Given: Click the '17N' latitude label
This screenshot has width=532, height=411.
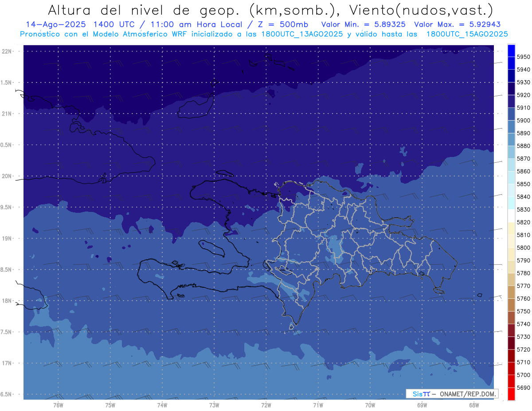Looking at the screenshot, I should [7, 364].
